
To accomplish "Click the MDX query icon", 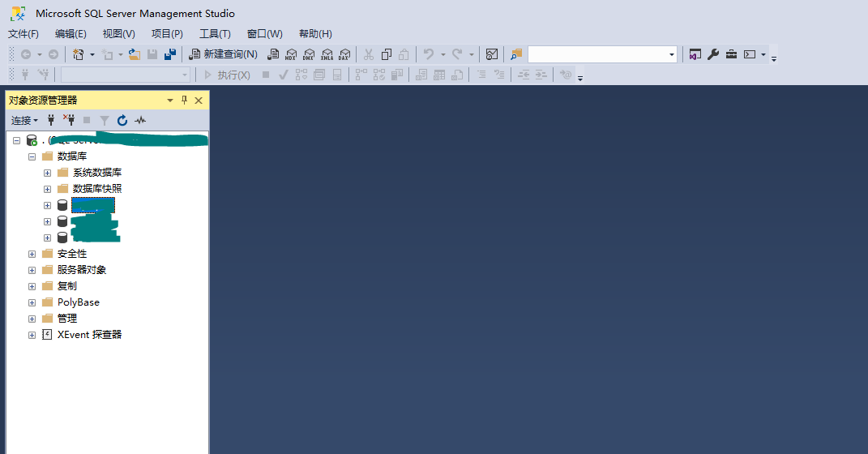I will coord(291,54).
